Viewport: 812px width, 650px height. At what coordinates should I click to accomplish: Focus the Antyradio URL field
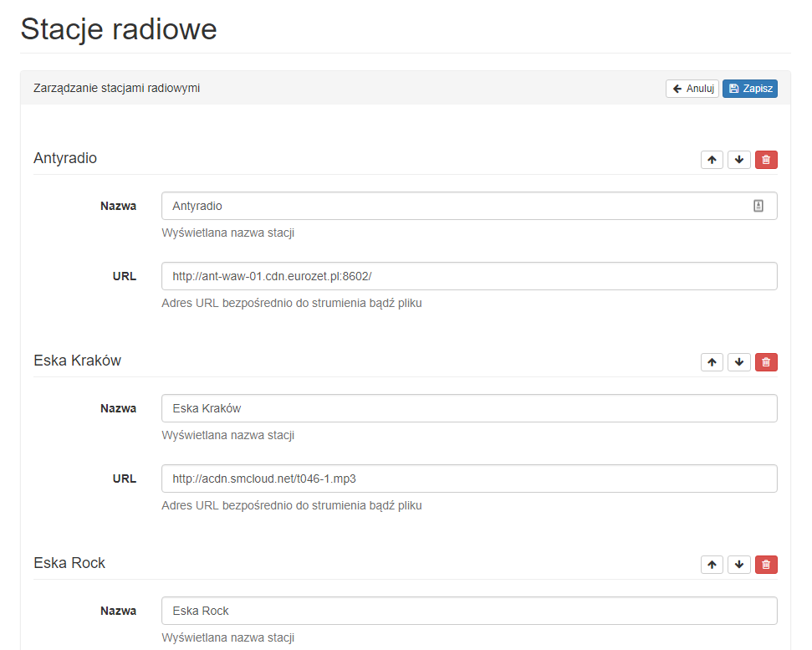pos(468,276)
